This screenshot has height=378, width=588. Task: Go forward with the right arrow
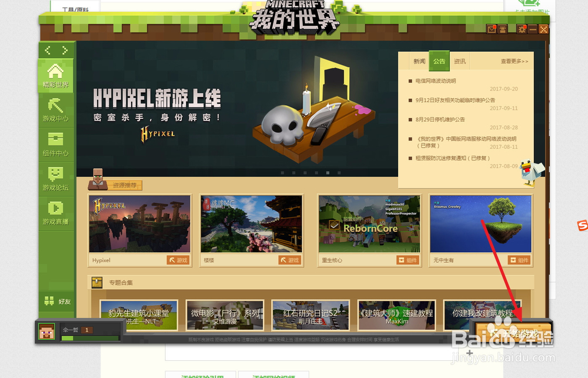point(65,50)
